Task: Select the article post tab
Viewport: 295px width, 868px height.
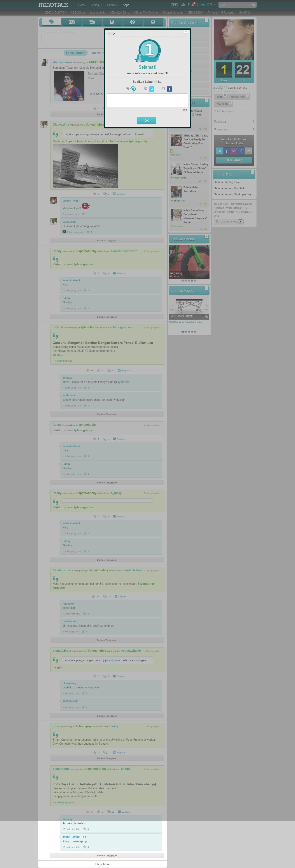Action: pos(112,22)
